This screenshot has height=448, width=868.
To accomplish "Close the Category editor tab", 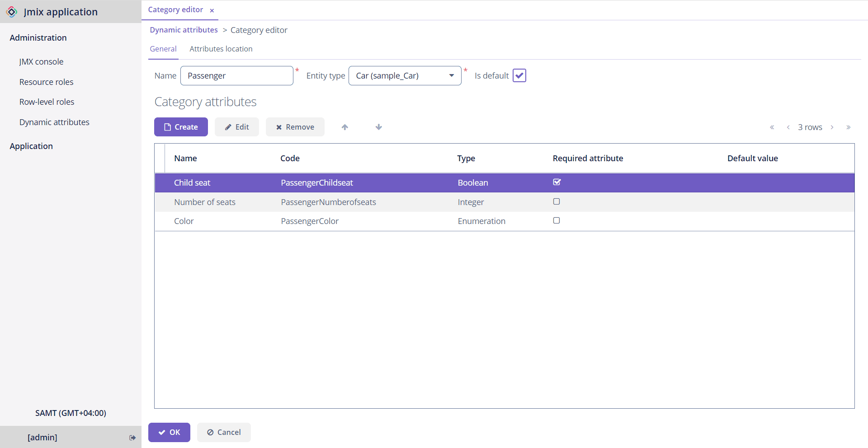I will [x=212, y=10].
